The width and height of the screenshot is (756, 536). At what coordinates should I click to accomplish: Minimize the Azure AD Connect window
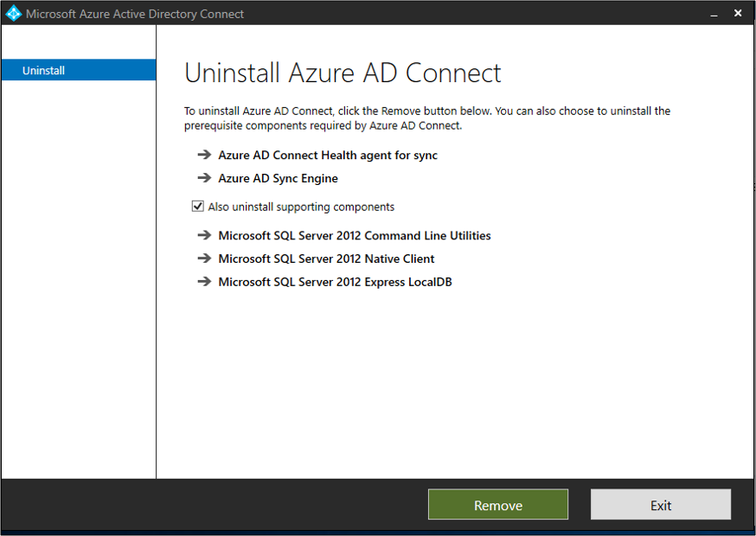pyautogui.click(x=714, y=14)
